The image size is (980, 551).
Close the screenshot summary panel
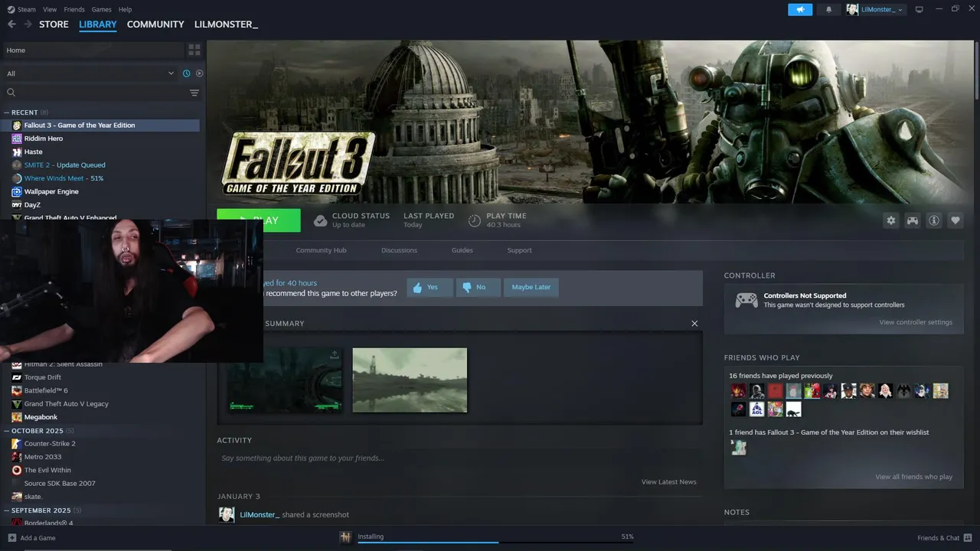coord(694,324)
